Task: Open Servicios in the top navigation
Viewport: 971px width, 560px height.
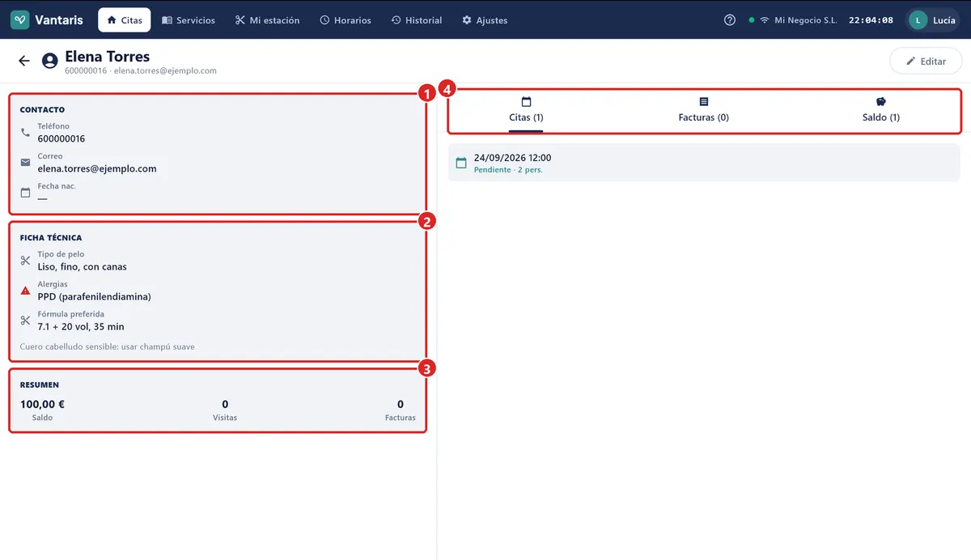Action: [189, 20]
